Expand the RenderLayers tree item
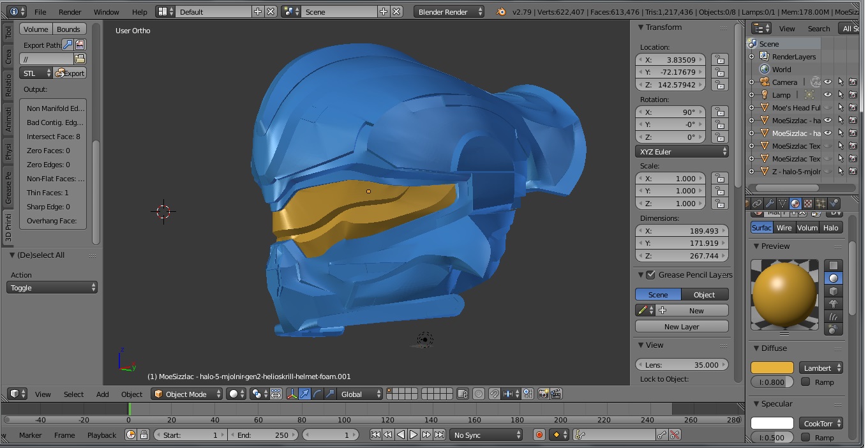The width and height of the screenshot is (868, 448). point(752,57)
